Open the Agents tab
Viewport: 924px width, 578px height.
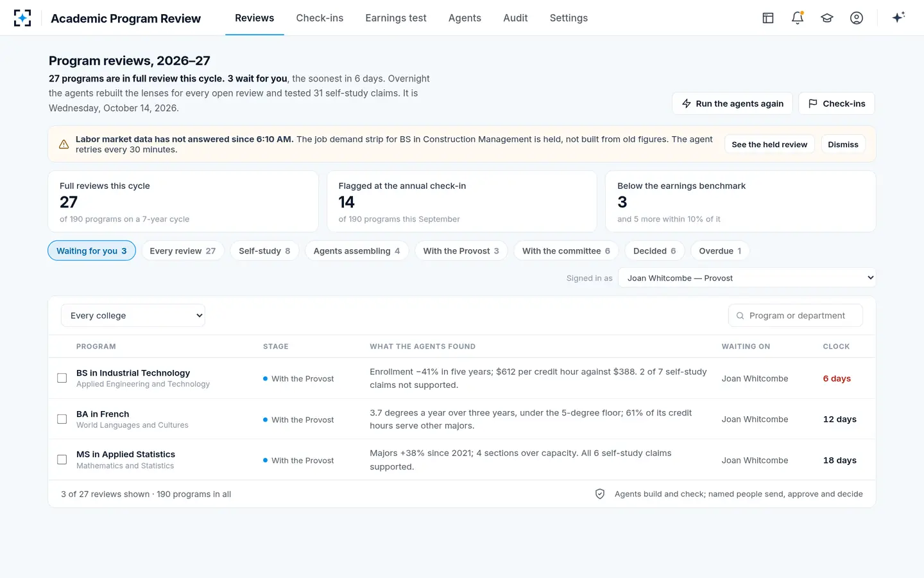[465, 18]
